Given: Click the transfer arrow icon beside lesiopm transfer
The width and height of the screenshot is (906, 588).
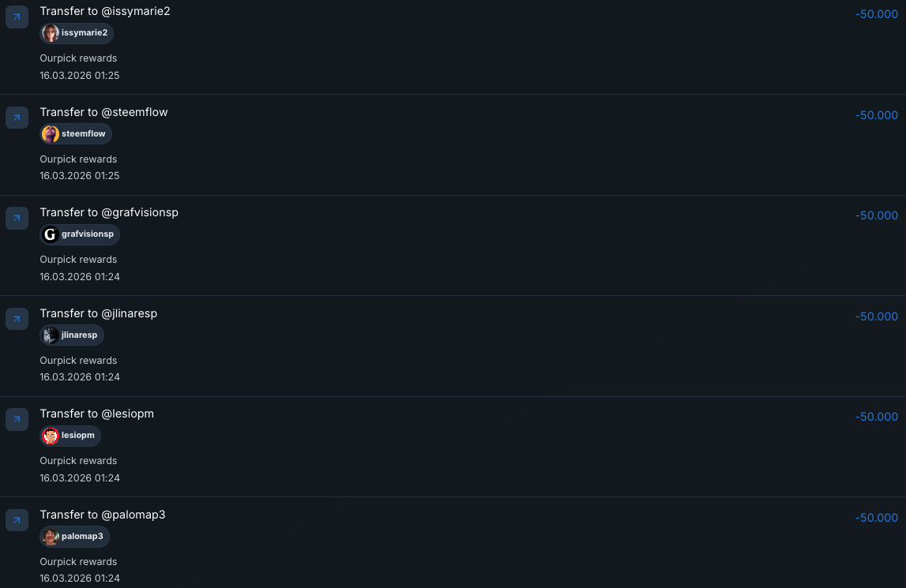Looking at the screenshot, I should click(17, 419).
